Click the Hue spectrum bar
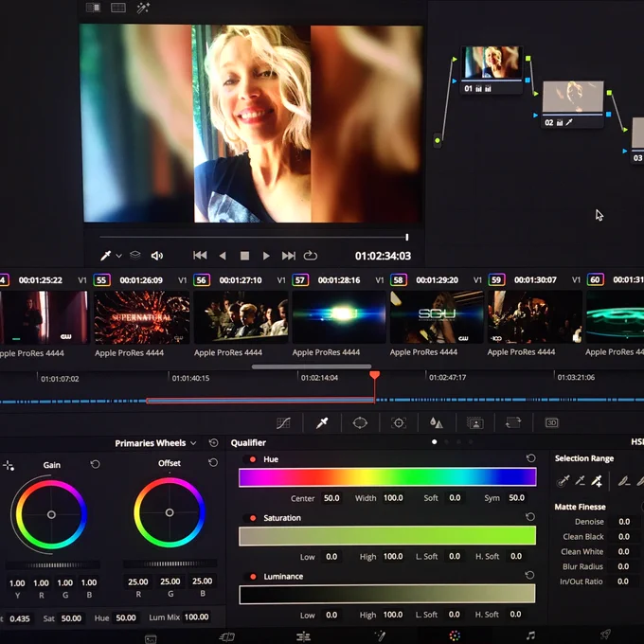 [x=387, y=477]
